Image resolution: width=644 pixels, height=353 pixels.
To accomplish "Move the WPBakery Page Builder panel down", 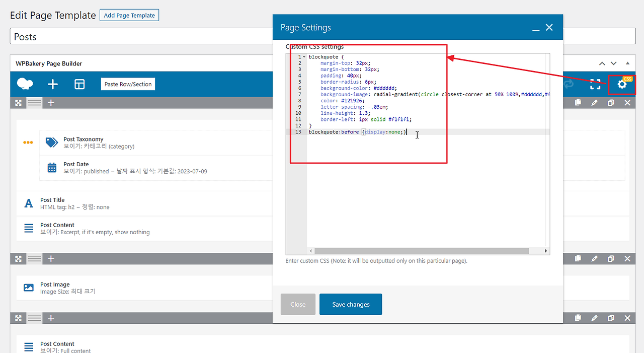I will tap(613, 63).
